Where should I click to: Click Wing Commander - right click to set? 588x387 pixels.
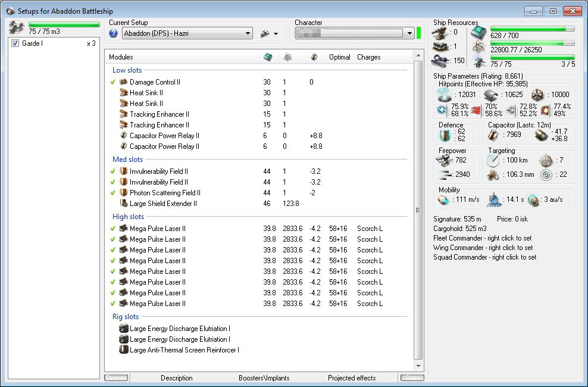click(x=483, y=248)
